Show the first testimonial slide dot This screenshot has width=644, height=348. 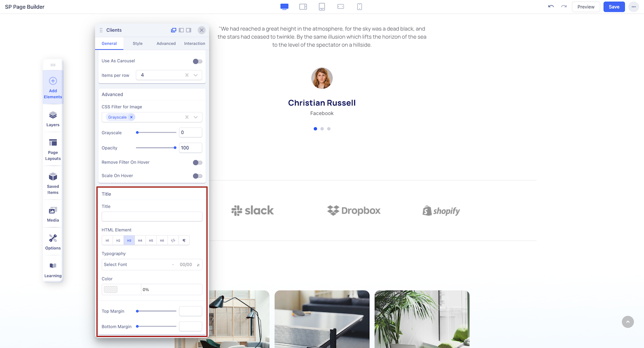point(316,129)
